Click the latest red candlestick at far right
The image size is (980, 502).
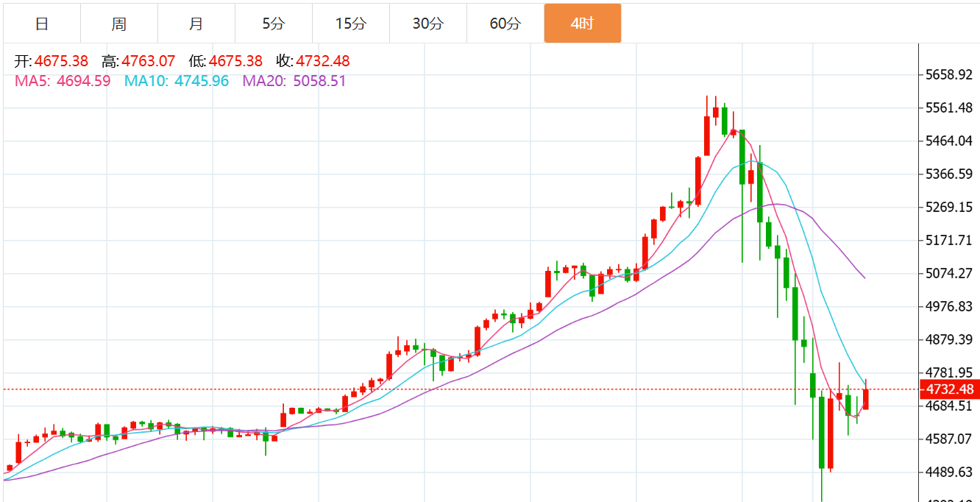click(x=866, y=398)
